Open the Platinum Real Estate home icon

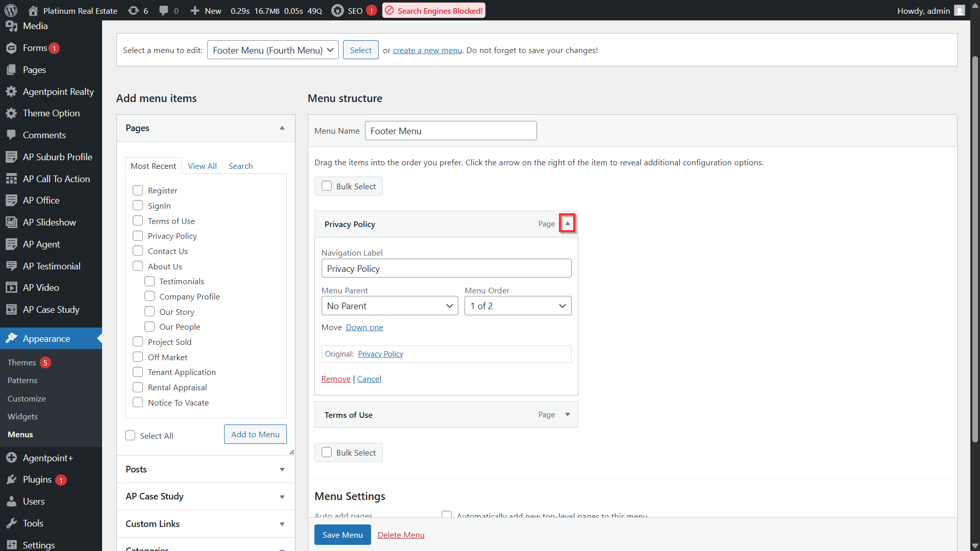pos(33,10)
